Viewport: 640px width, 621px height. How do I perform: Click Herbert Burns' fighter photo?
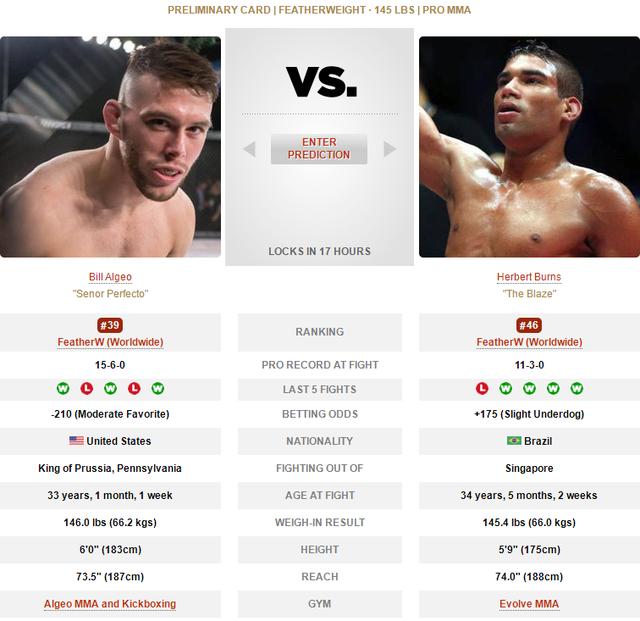(529, 147)
